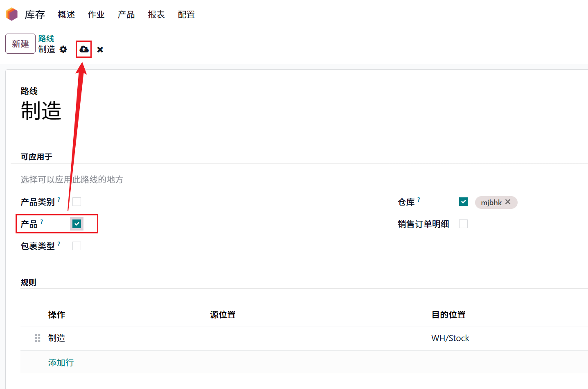Screen dimensions: 588x389
Task: Show help tooltip next to 仓库
Action: tap(419, 199)
